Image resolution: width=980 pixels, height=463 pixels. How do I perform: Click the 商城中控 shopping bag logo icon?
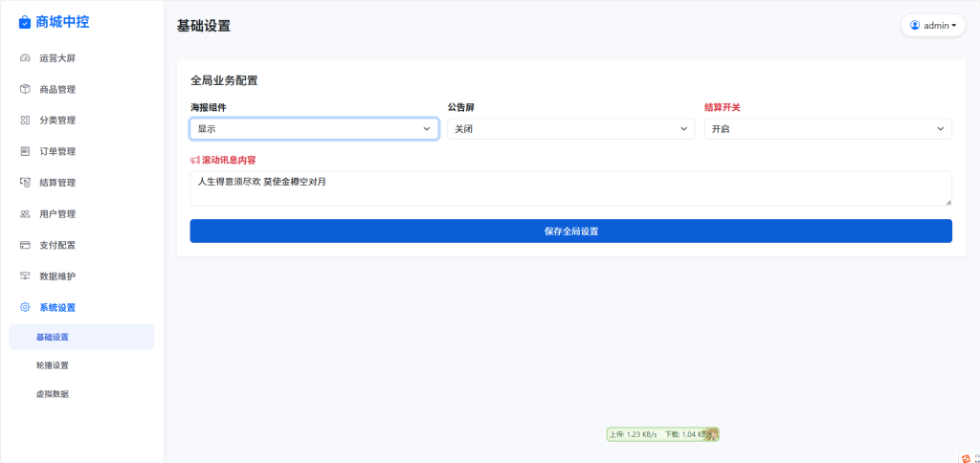[24, 23]
